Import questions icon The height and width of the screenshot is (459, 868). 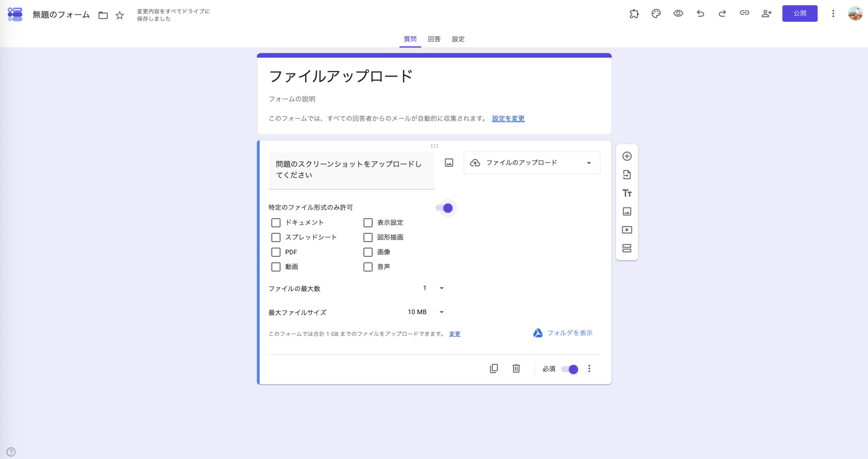click(627, 175)
